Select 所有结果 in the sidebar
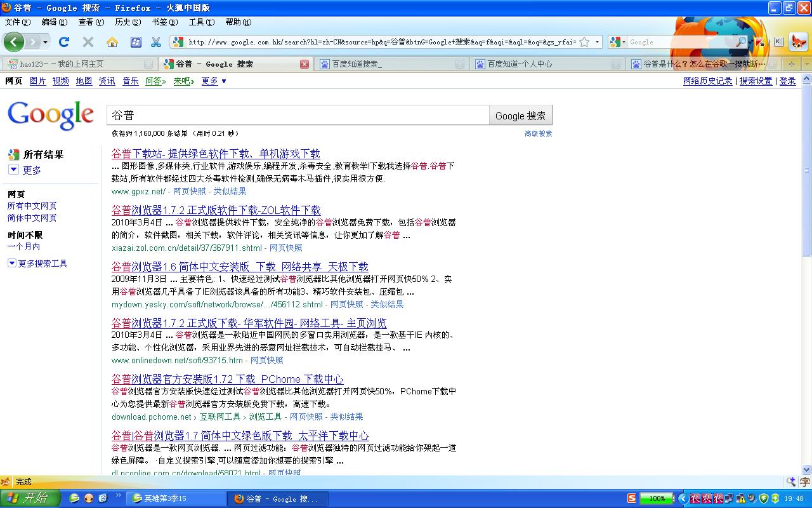Image resolution: width=812 pixels, height=508 pixels. point(43,154)
